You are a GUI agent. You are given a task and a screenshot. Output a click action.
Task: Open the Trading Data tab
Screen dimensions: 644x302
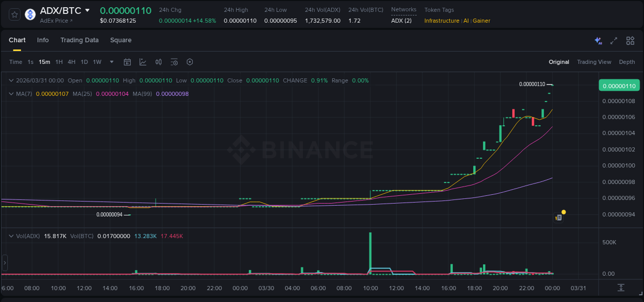pos(79,40)
